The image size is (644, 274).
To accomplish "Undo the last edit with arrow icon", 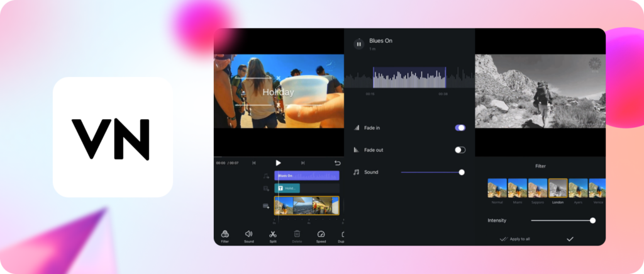I will (337, 163).
